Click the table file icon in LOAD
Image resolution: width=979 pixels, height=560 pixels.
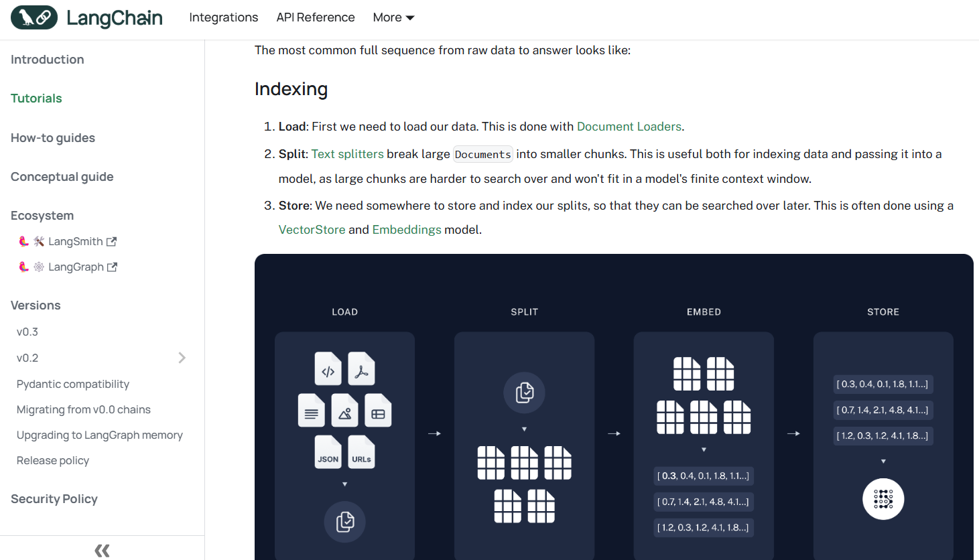(379, 411)
